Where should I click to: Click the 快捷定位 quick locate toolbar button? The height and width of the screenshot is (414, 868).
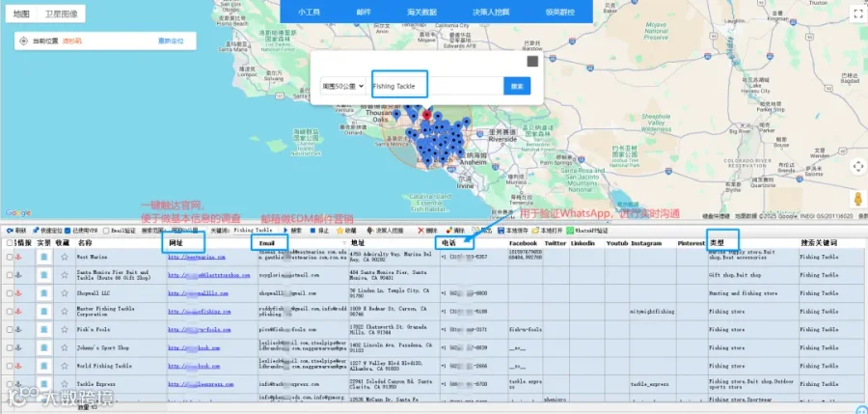pyautogui.click(x=47, y=230)
